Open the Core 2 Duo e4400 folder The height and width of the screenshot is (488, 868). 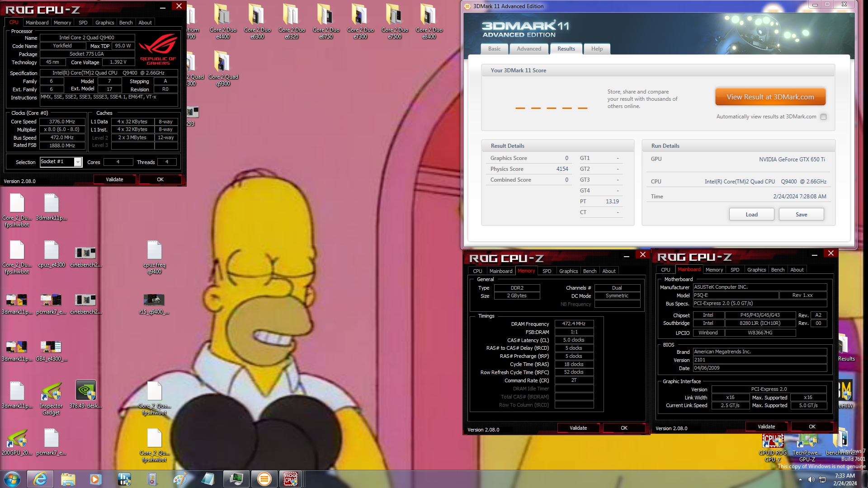click(x=223, y=21)
